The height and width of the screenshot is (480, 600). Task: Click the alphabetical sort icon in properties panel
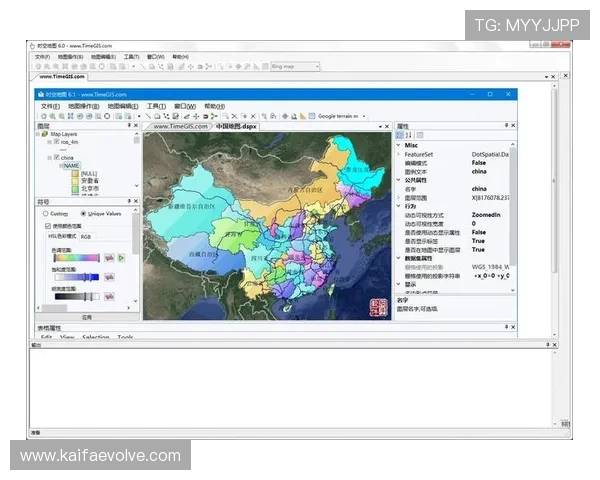[409, 135]
